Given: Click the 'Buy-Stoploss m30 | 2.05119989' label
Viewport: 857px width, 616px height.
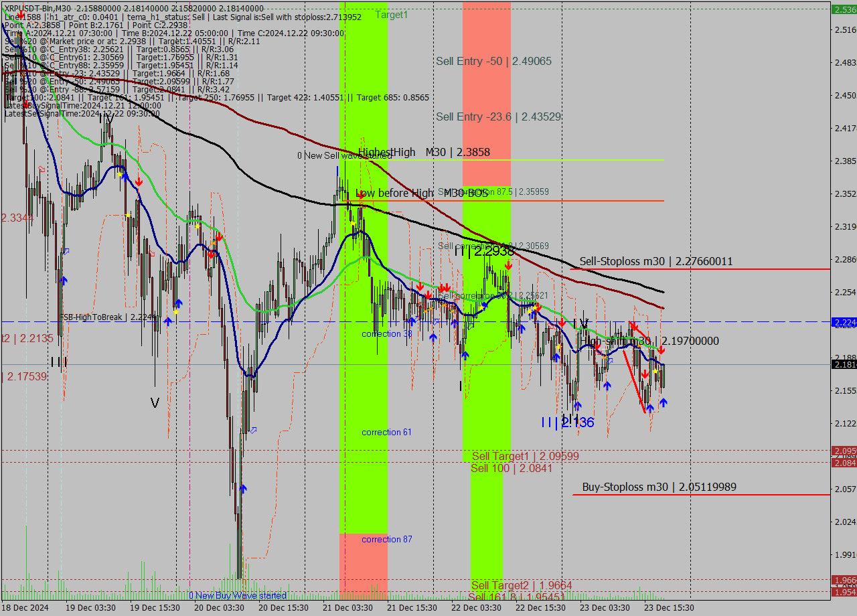Looking at the screenshot, I should click(x=659, y=487).
